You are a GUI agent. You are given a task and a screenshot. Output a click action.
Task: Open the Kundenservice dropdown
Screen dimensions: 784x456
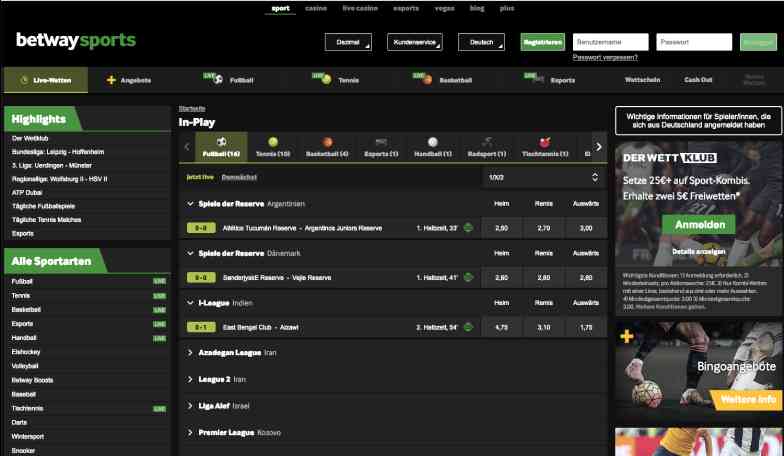point(414,42)
